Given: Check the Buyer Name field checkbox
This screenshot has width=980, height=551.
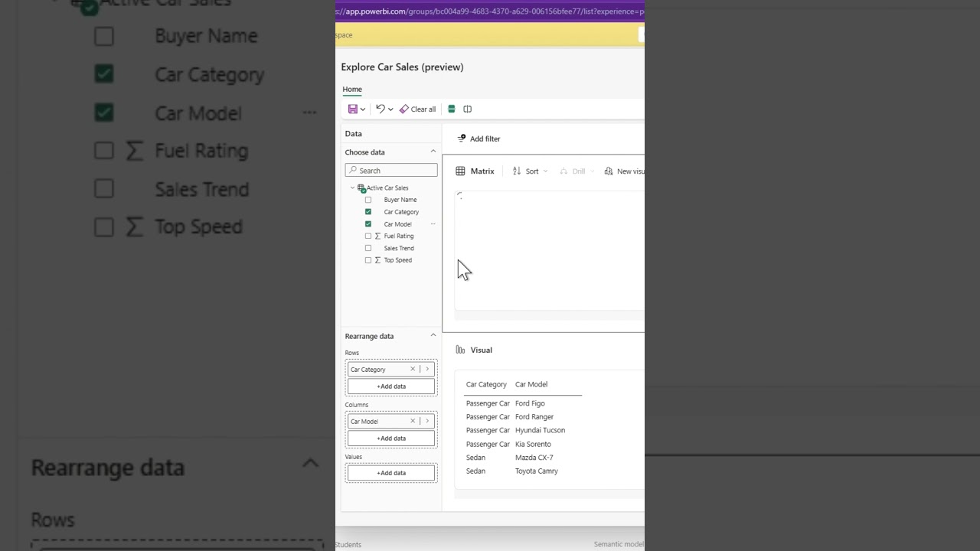Looking at the screenshot, I should (x=368, y=200).
